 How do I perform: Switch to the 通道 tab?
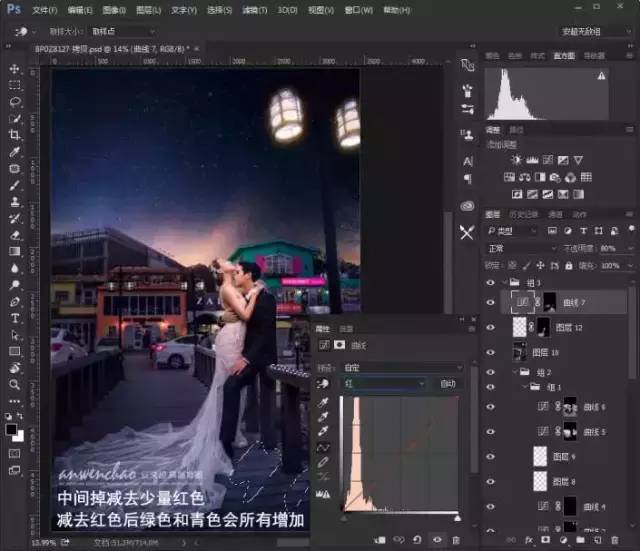tap(556, 214)
